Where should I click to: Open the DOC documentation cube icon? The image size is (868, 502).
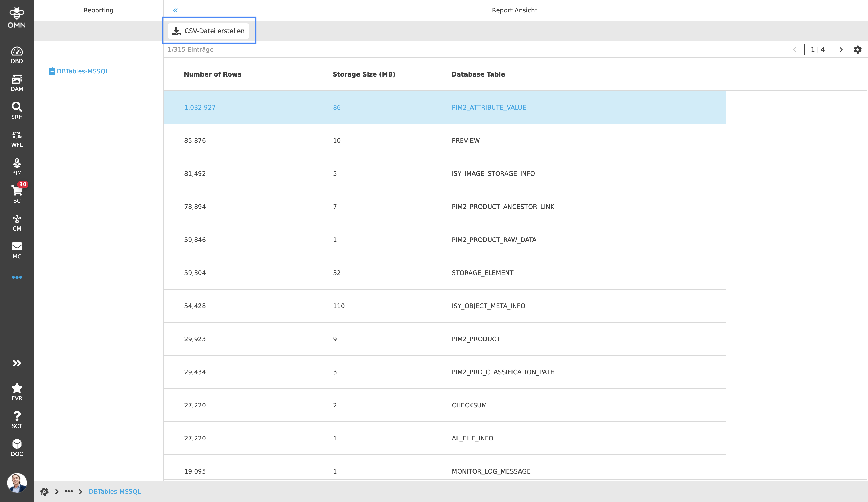(x=17, y=447)
